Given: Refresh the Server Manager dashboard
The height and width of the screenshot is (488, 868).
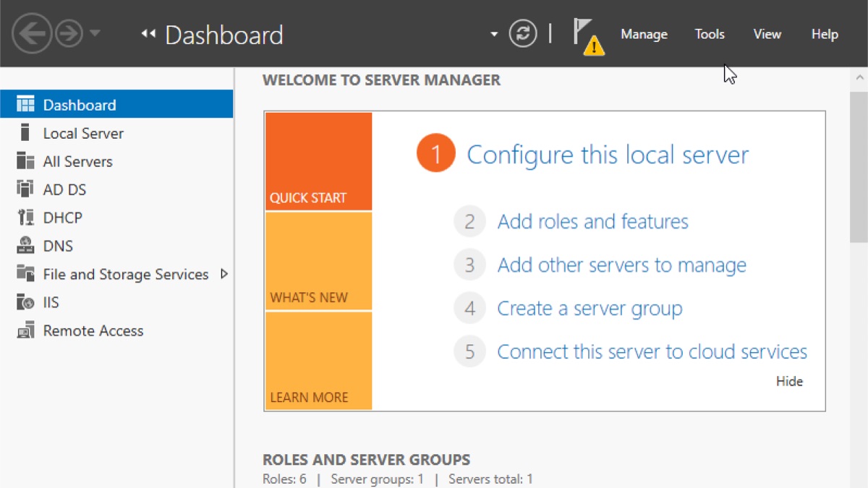Looking at the screenshot, I should tap(523, 34).
